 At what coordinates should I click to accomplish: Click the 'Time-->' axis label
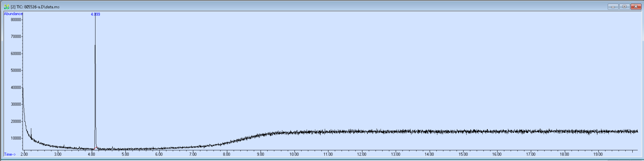click(10, 154)
